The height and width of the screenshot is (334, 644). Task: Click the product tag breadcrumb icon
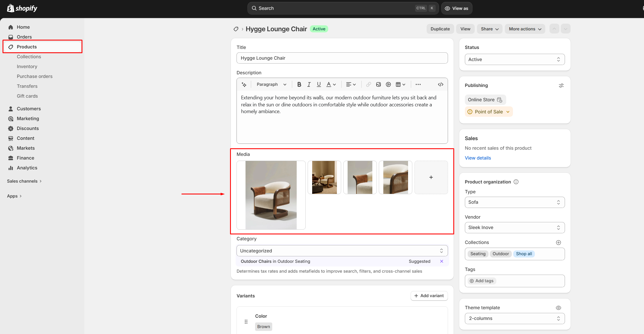click(x=236, y=29)
